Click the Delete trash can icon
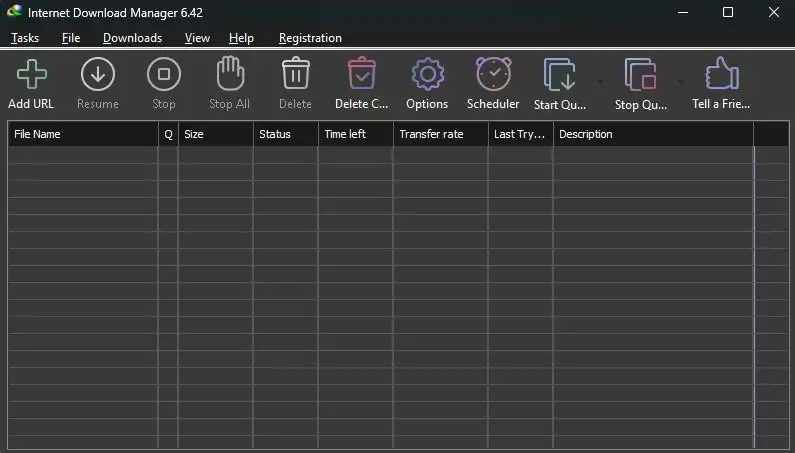 click(x=295, y=75)
